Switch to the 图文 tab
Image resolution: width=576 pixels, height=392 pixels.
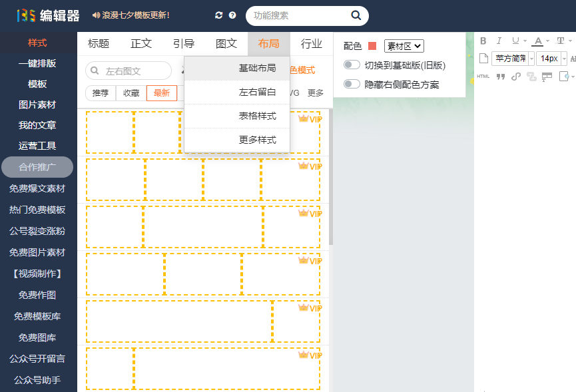[x=226, y=44]
